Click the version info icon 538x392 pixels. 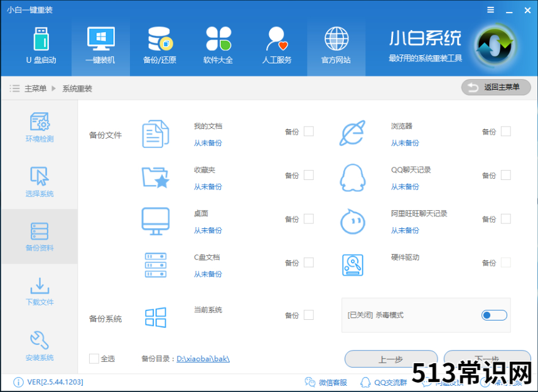point(18,382)
